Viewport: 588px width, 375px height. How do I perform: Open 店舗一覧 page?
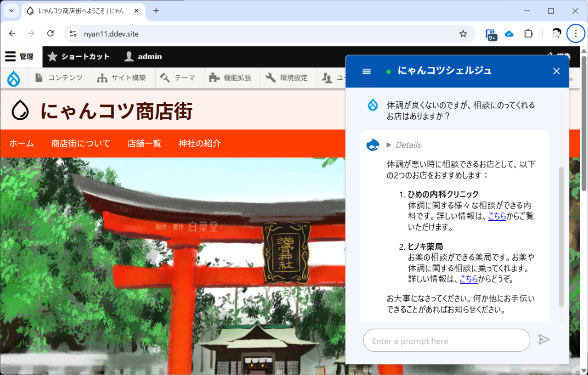[144, 144]
